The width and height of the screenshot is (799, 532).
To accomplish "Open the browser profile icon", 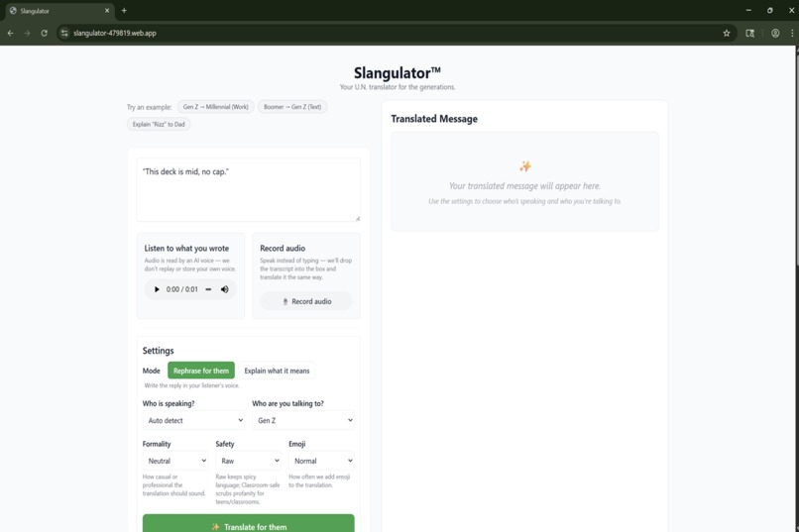I will [x=775, y=33].
